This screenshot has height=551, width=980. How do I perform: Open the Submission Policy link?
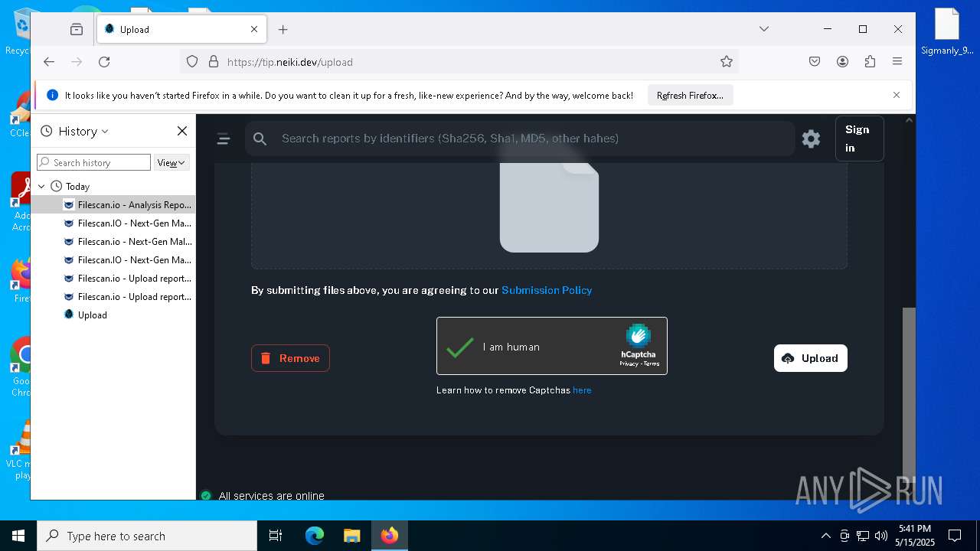click(x=547, y=290)
